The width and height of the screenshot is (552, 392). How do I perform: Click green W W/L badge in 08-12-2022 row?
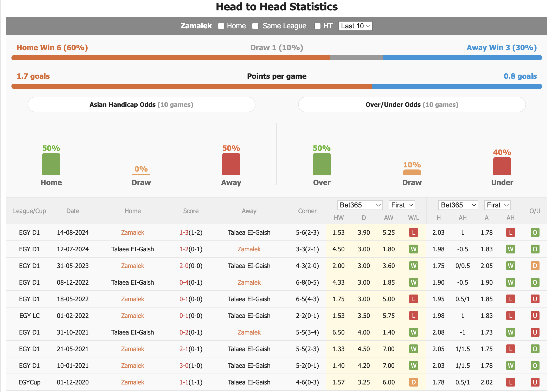[x=414, y=282]
